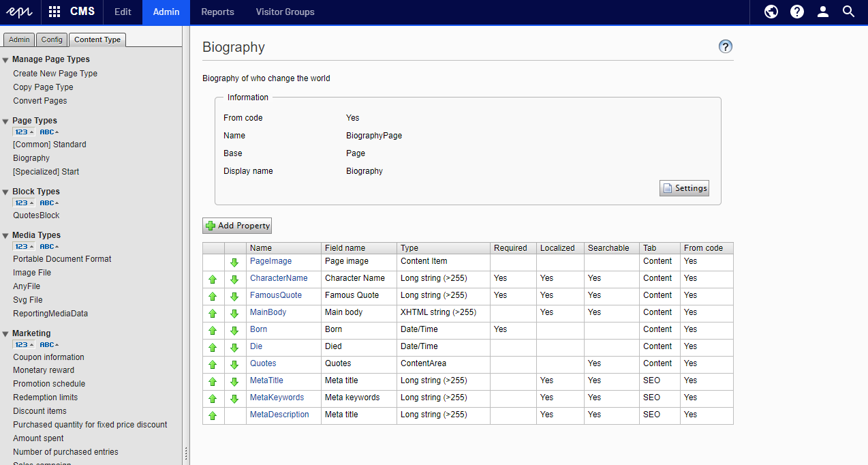Image resolution: width=868 pixels, height=465 pixels.
Task: Open Coupon information marketing type
Action: (x=48, y=357)
